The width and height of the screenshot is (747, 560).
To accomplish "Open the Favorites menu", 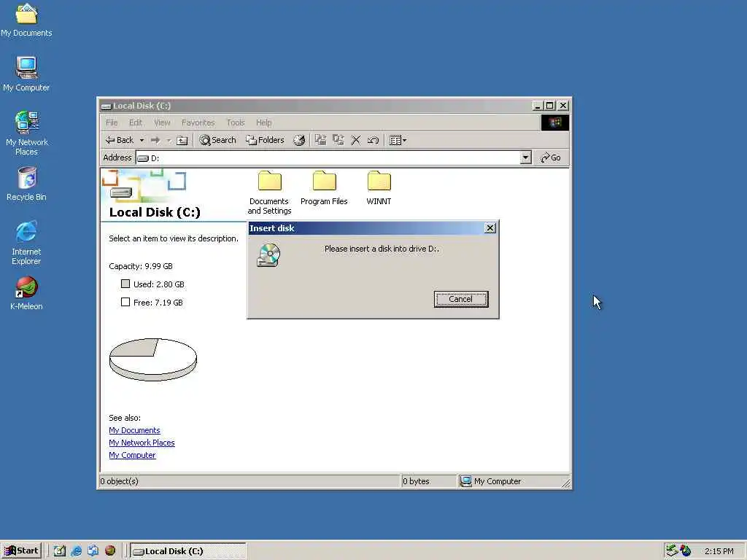I will tap(198, 122).
